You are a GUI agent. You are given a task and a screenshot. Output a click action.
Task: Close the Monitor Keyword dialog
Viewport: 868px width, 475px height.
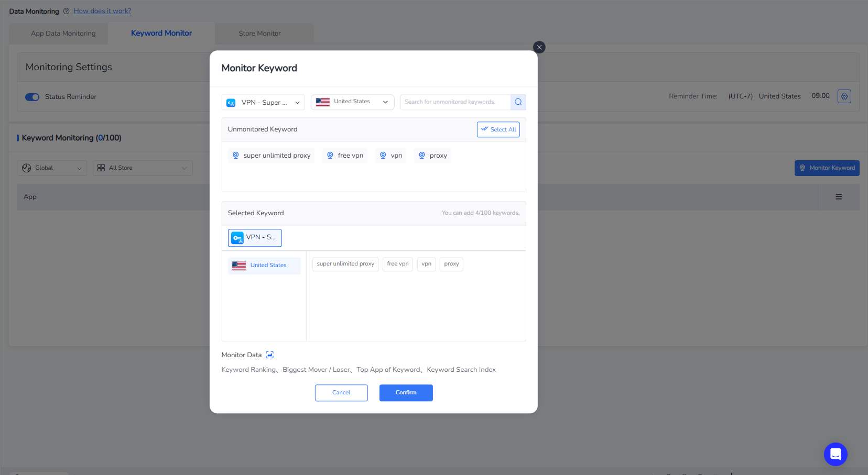[539, 47]
